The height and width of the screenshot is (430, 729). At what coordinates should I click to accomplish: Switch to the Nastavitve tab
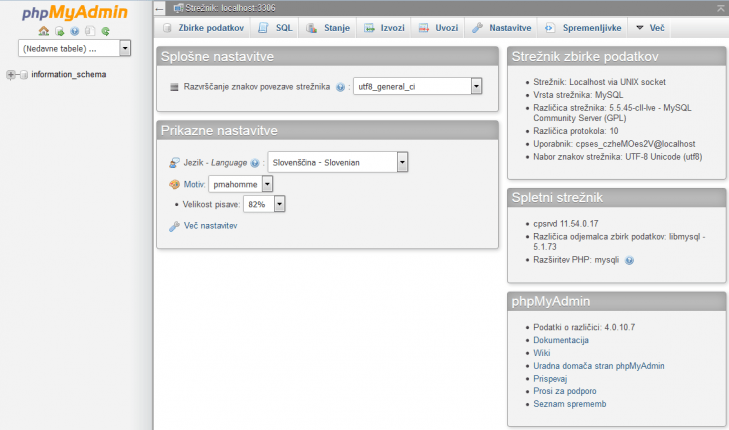502,28
